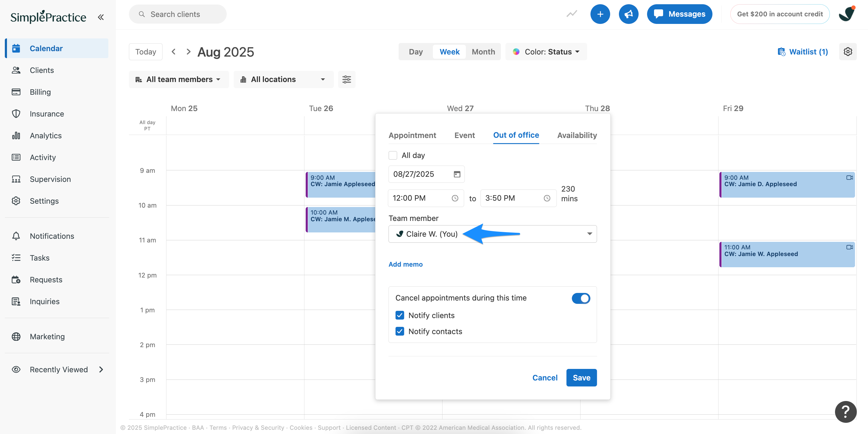Click the 3:50 PM end time field
Image resolution: width=868 pixels, height=434 pixels.
point(518,198)
